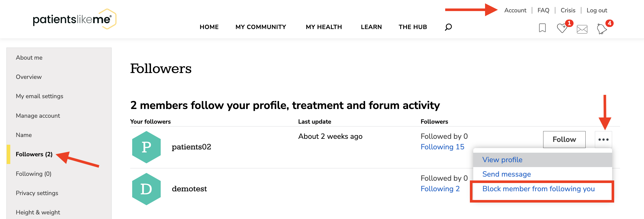Image resolution: width=644 pixels, height=219 pixels.
Task: Open the Account link
Action: tap(515, 10)
